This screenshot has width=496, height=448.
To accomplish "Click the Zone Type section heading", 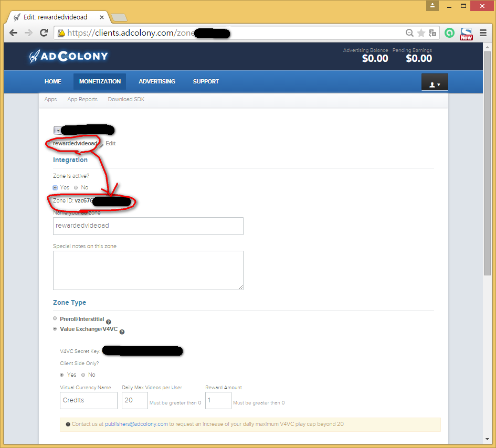I will click(x=70, y=303).
